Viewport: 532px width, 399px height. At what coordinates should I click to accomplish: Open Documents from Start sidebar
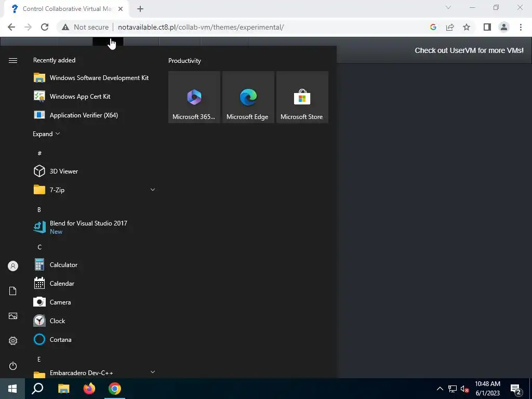point(13,291)
